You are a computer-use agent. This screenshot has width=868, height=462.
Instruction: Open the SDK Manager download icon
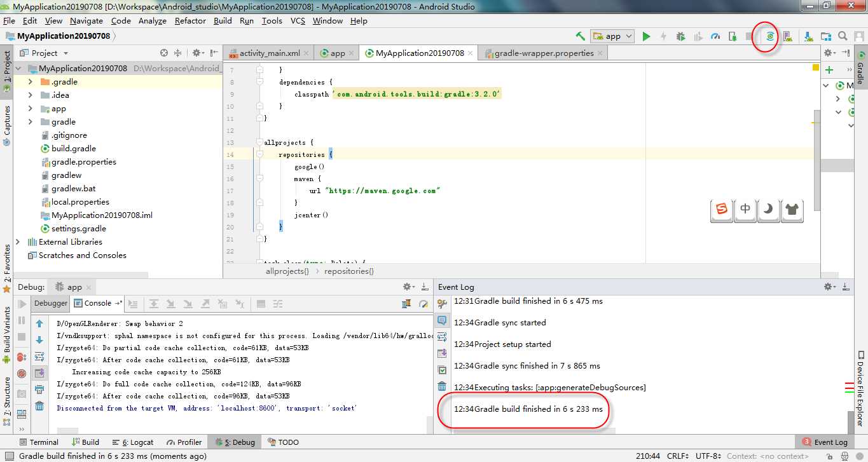point(809,37)
